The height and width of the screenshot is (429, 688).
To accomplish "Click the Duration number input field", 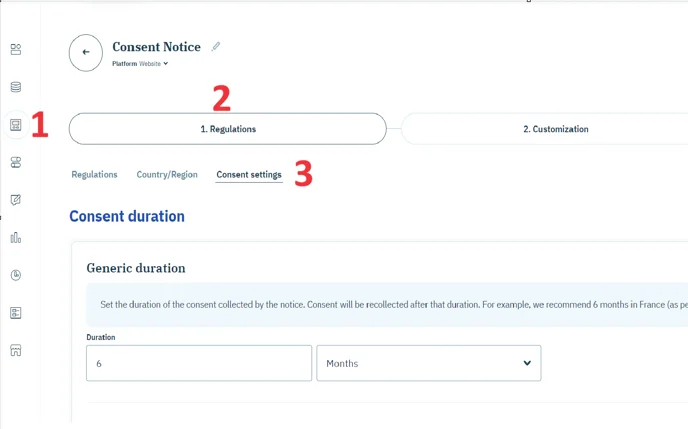I will pyautogui.click(x=199, y=364).
